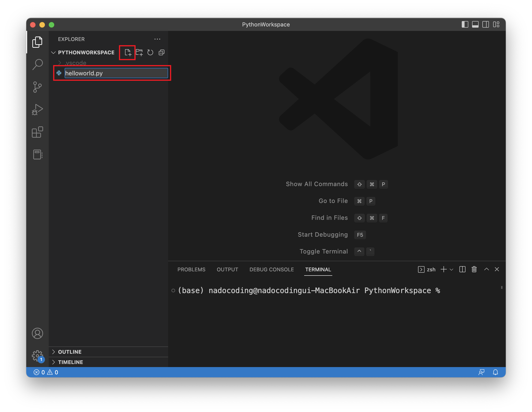Collapse all folders in Explorer
The width and height of the screenshot is (532, 412).
coord(162,52)
